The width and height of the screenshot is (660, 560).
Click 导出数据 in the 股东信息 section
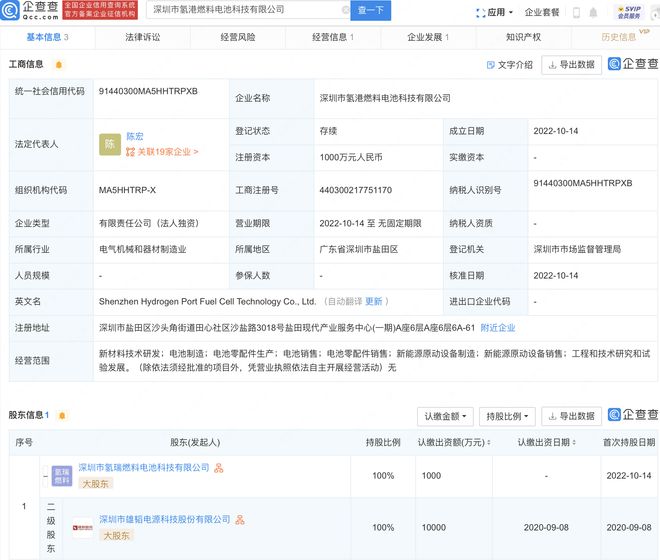click(571, 416)
